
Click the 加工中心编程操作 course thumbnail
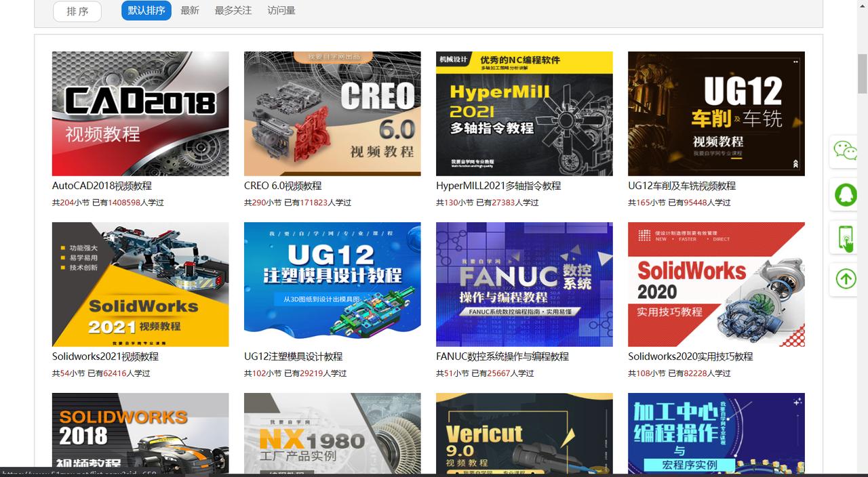pos(715,437)
